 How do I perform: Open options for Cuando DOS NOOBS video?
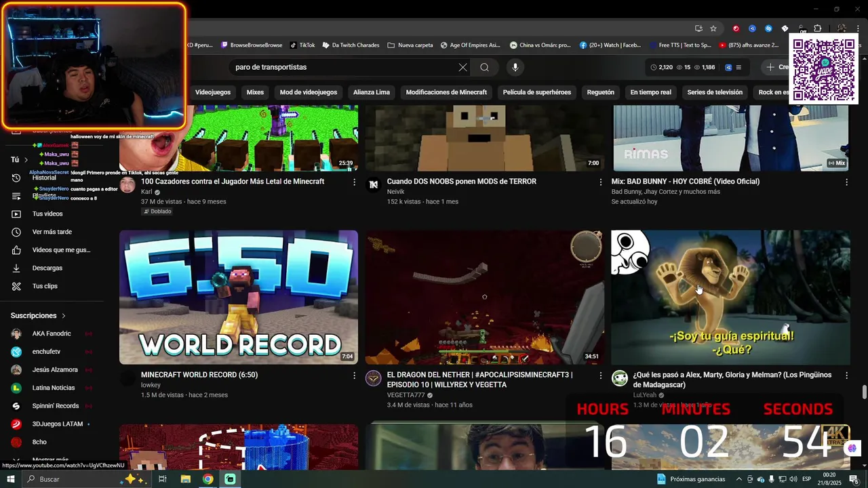[600, 182]
